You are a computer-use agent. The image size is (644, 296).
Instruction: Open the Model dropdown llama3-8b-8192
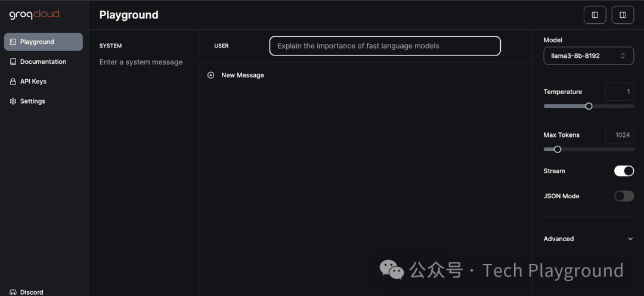pyautogui.click(x=589, y=56)
